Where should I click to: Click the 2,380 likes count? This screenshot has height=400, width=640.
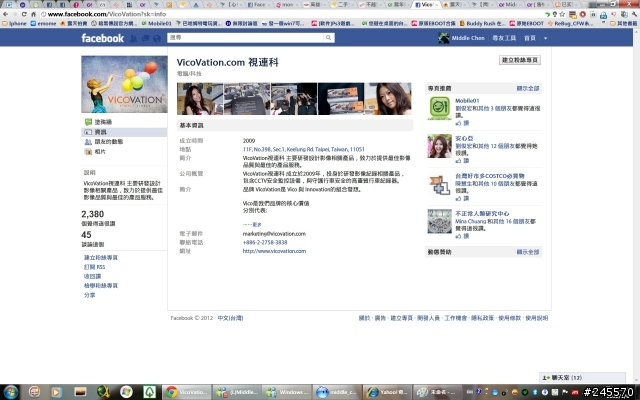(x=93, y=214)
